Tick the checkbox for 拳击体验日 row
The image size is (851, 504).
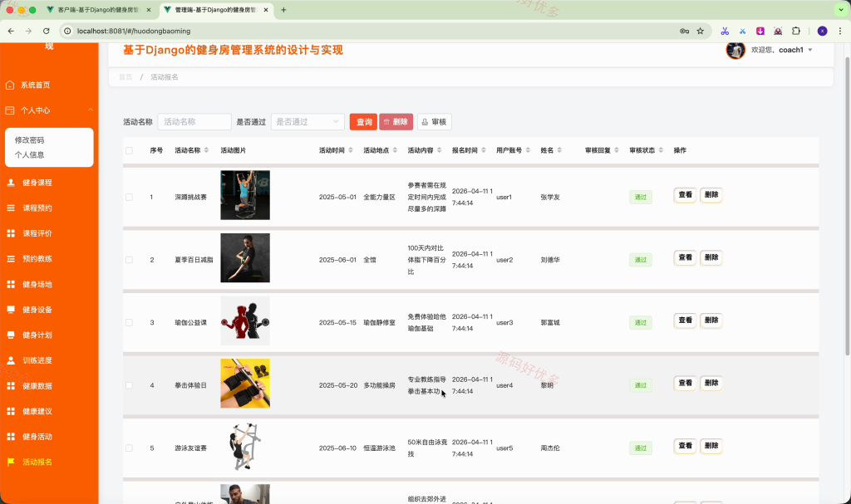coord(129,386)
